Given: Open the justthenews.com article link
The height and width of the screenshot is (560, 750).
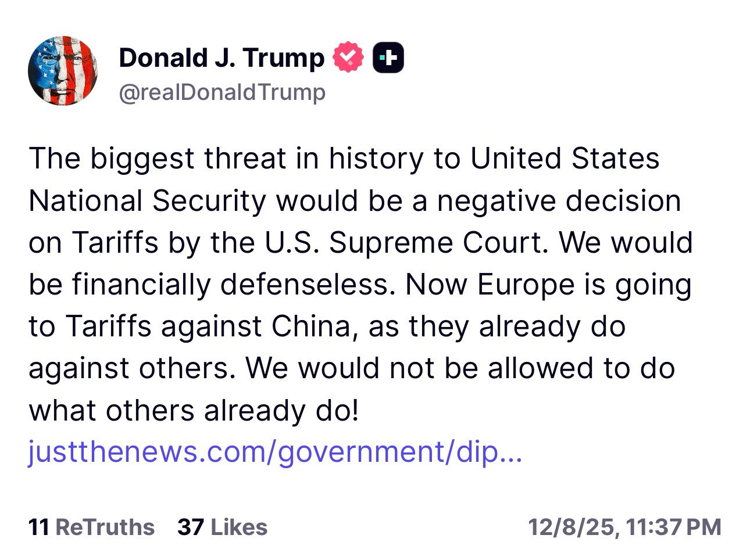Looking at the screenshot, I should (x=275, y=453).
